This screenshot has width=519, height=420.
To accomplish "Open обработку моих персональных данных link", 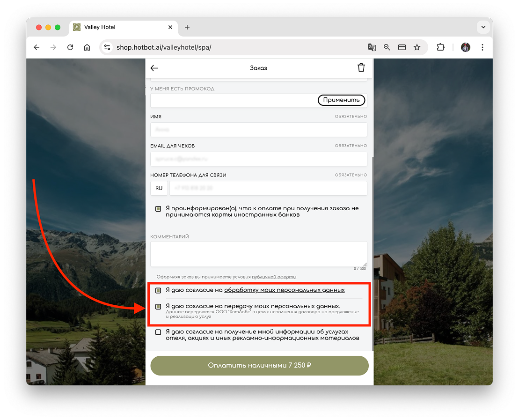I will 285,290.
